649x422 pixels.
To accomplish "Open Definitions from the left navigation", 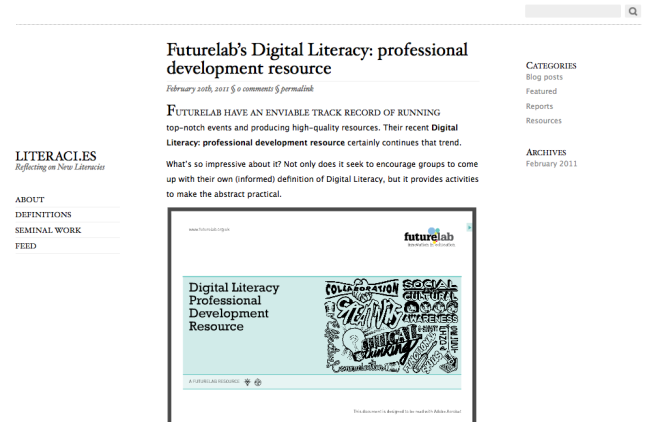I will click(x=43, y=215).
